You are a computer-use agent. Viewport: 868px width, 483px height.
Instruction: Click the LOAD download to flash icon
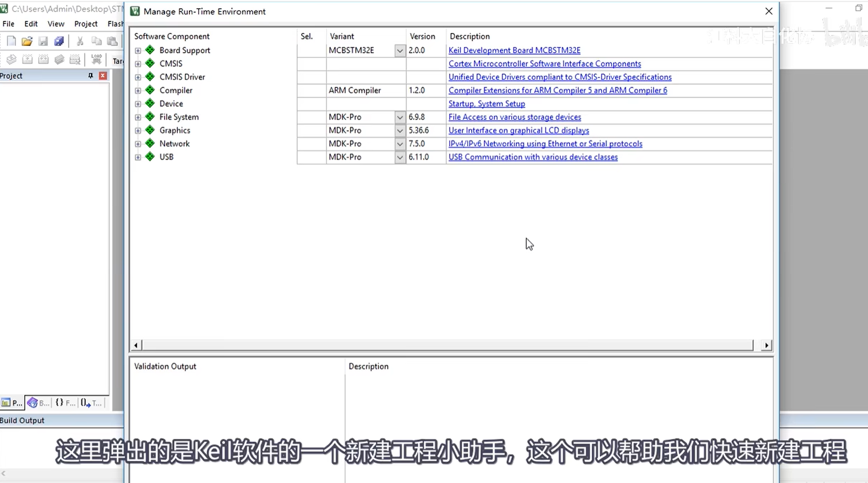point(96,60)
